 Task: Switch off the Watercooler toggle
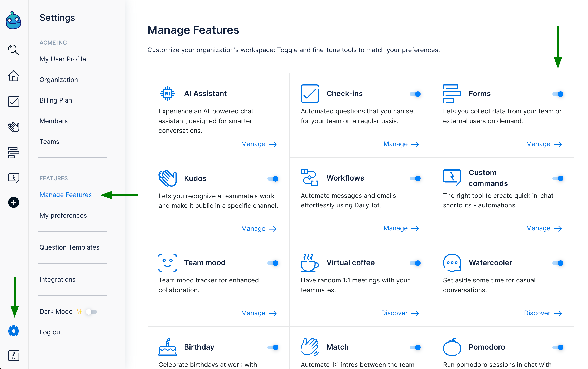(x=558, y=263)
